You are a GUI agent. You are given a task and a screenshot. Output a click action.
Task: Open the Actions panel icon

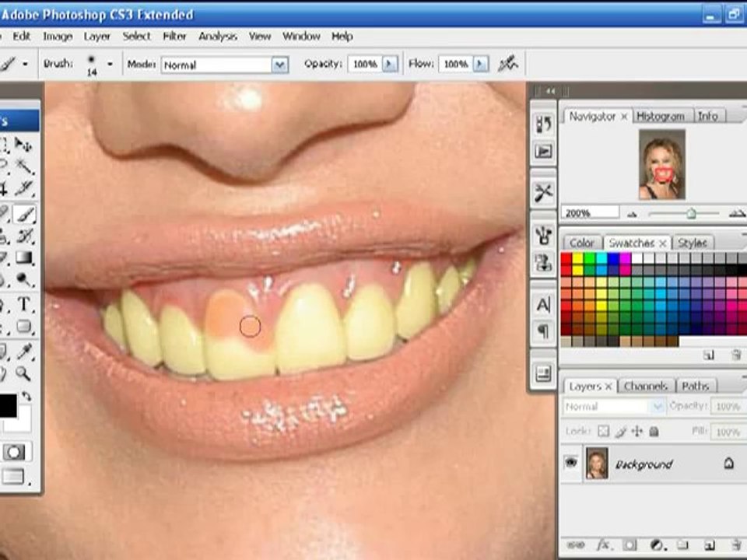coord(544,152)
